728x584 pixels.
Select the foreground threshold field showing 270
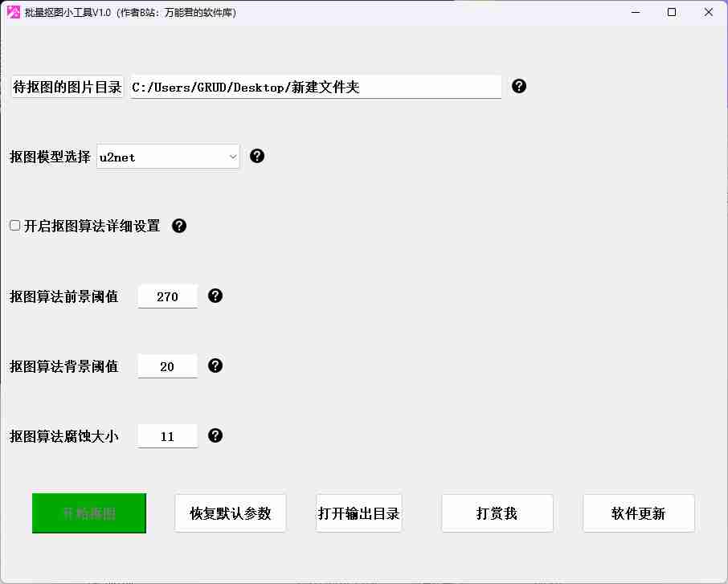tap(167, 296)
